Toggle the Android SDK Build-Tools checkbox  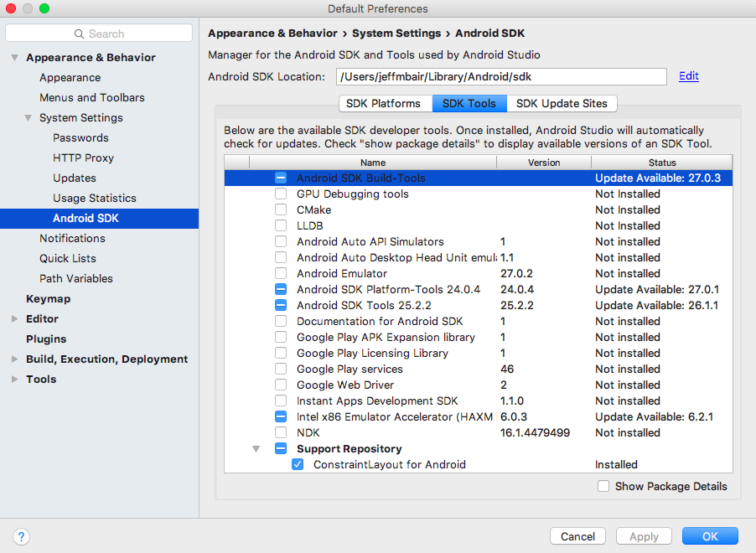click(x=281, y=178)
